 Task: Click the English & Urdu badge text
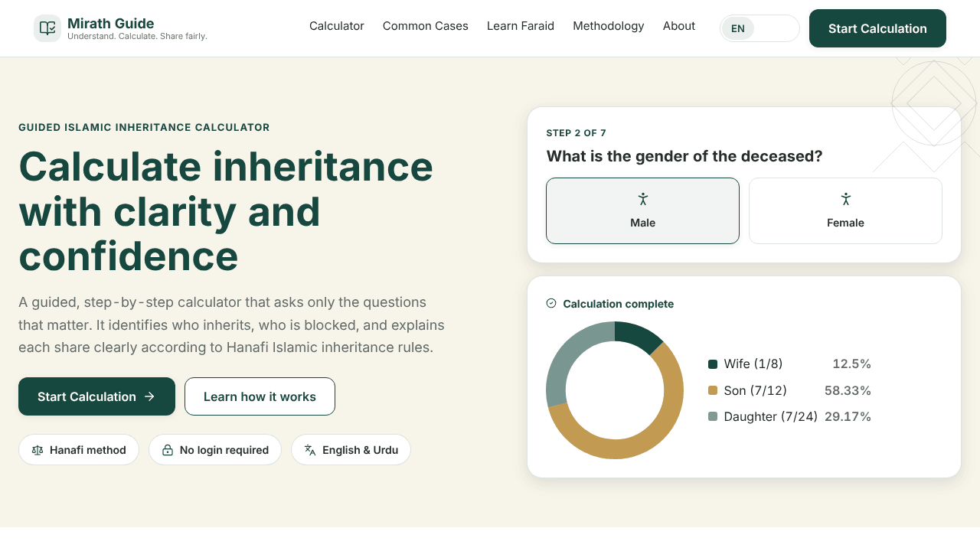coord(361,450)
